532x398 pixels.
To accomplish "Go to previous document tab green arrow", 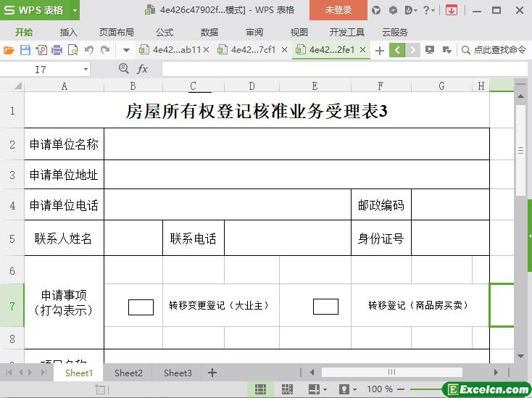I will point(397,50).
